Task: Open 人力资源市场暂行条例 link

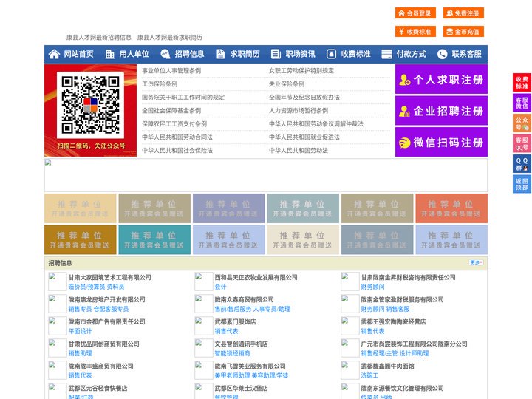Action: pos(299,111)
